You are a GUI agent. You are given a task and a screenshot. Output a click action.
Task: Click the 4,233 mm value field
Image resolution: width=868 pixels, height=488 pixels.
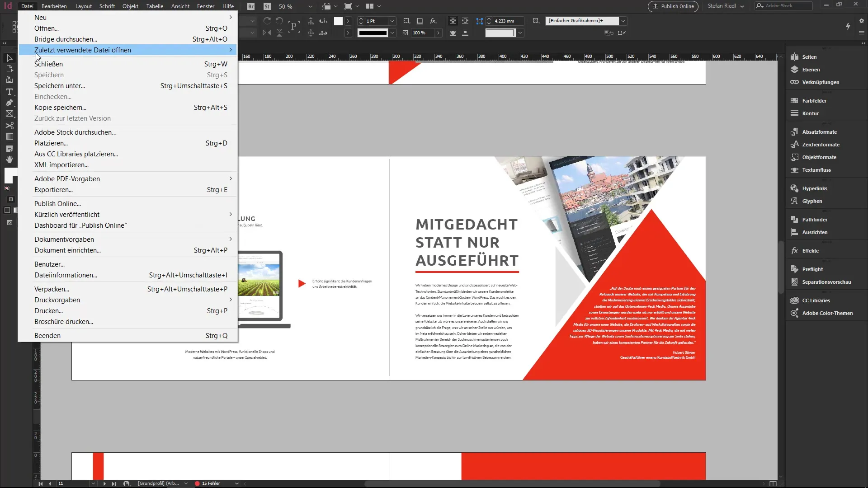point(508,21)
